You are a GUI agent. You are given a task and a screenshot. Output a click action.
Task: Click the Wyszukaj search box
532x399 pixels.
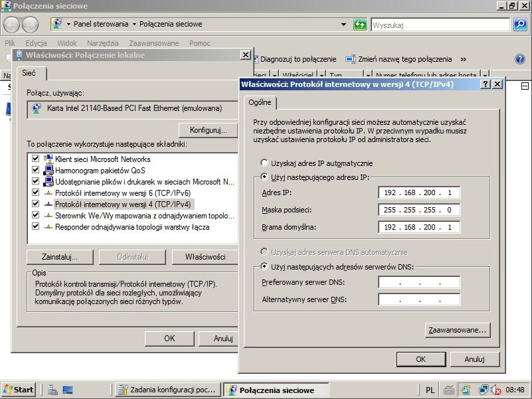[x=440, y=25]
